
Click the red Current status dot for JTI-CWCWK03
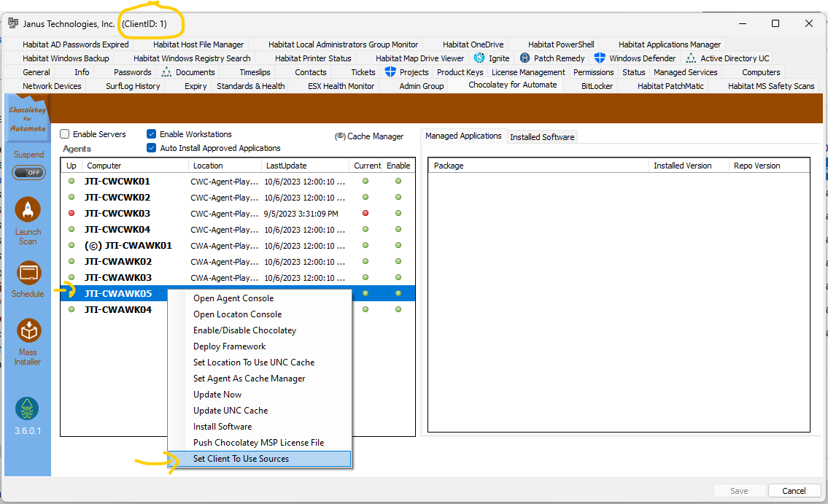click(365, 213)
